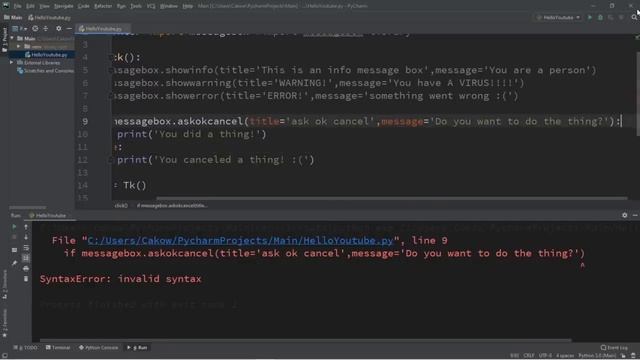Click the up arrow icon in Run panel
Image resolution: width=640 pixels, height=360 pixels.
pyautogui.click(x=26, y=227)
